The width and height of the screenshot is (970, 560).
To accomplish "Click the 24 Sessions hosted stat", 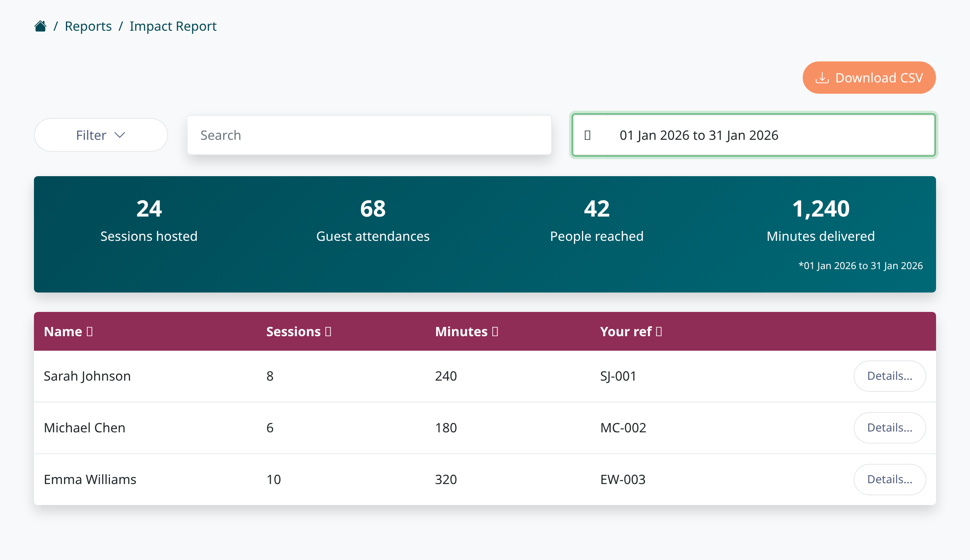I will 149,221.
